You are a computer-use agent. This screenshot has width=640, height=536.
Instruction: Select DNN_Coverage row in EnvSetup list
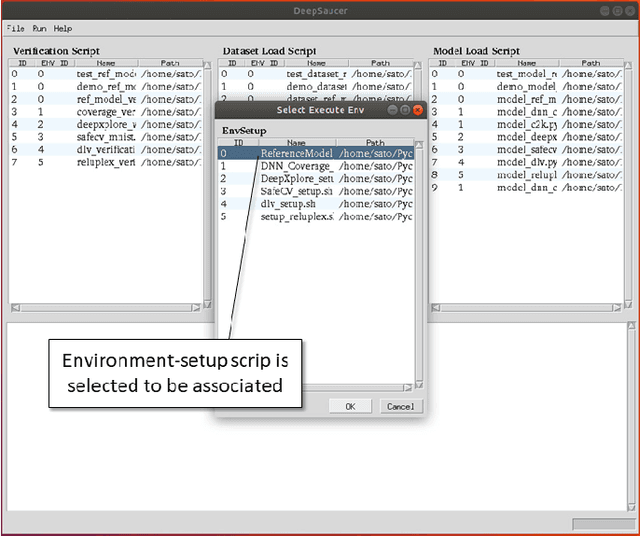(x=297, y=166)
